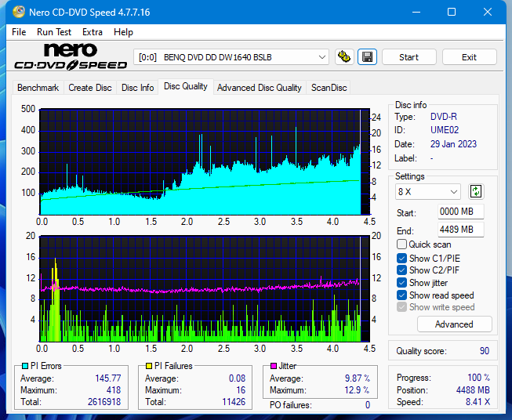
Task: Open the Help menu
Action: coord(123,32)
